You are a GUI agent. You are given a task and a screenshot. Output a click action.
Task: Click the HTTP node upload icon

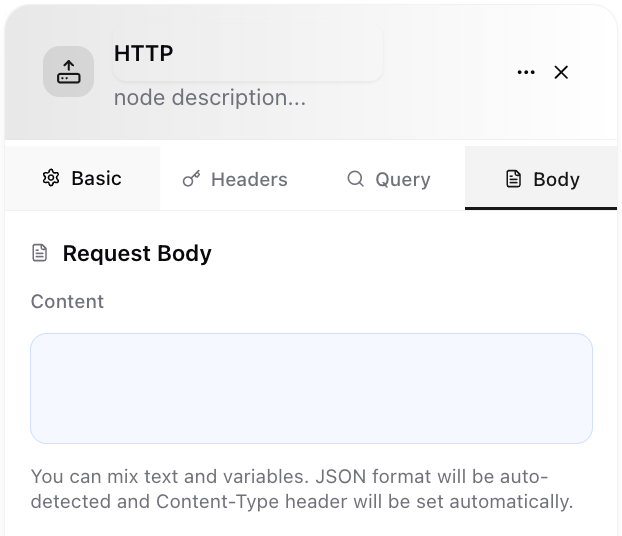68,71
